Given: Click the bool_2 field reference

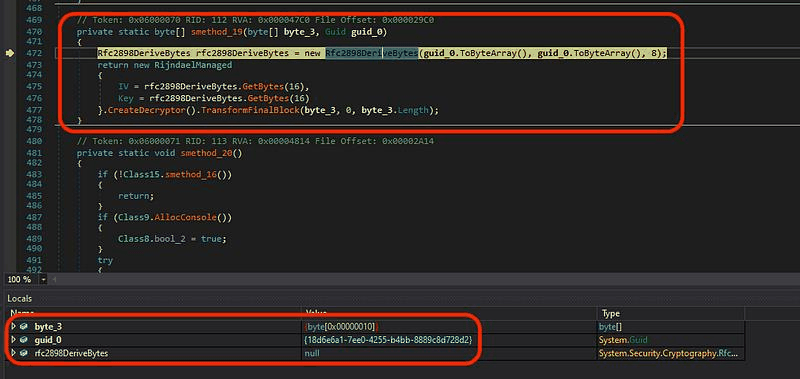Looking at the screenshot, I should tap(170, 239).
